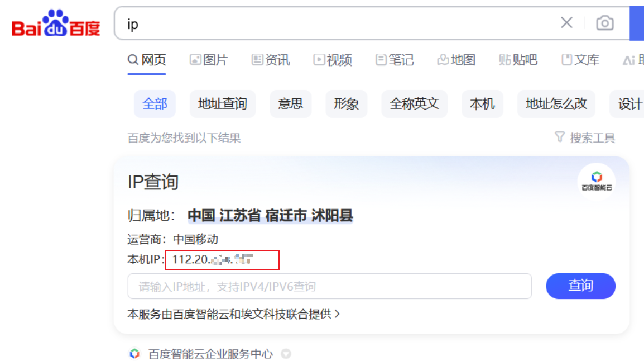This screenshot has height=361, width=644.
Task: Click icon beside 百度智能云企业服务中心
Action: (134, 354)
